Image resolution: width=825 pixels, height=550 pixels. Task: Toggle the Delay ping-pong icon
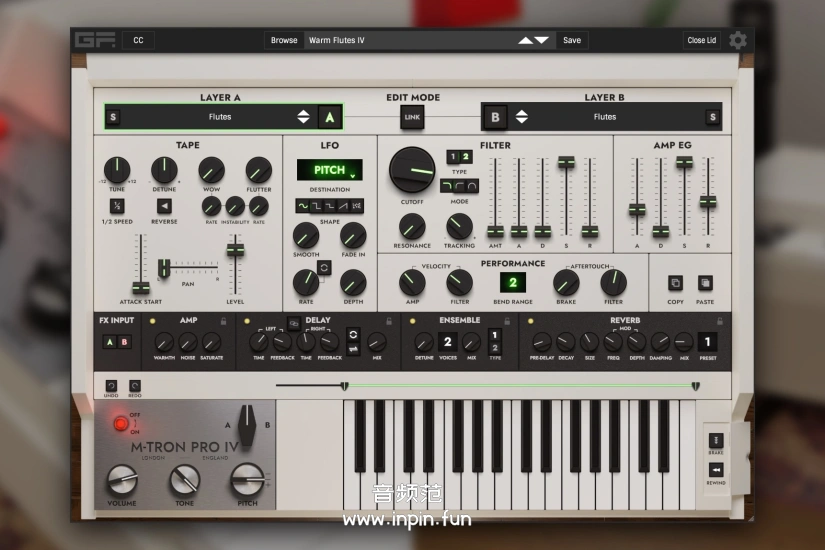point(353,348)
